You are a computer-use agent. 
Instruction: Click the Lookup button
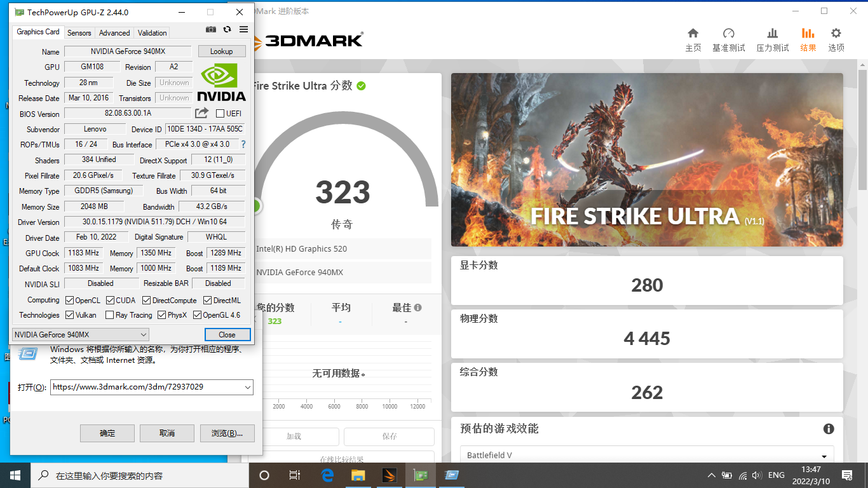(x=222, y=51)
